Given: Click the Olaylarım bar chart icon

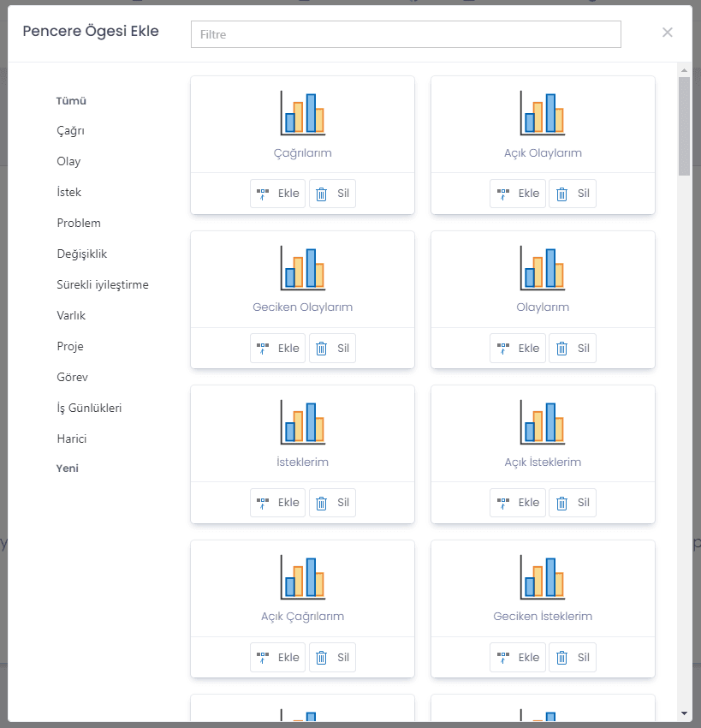Looking at the screenshot, I should coord(543,268).
